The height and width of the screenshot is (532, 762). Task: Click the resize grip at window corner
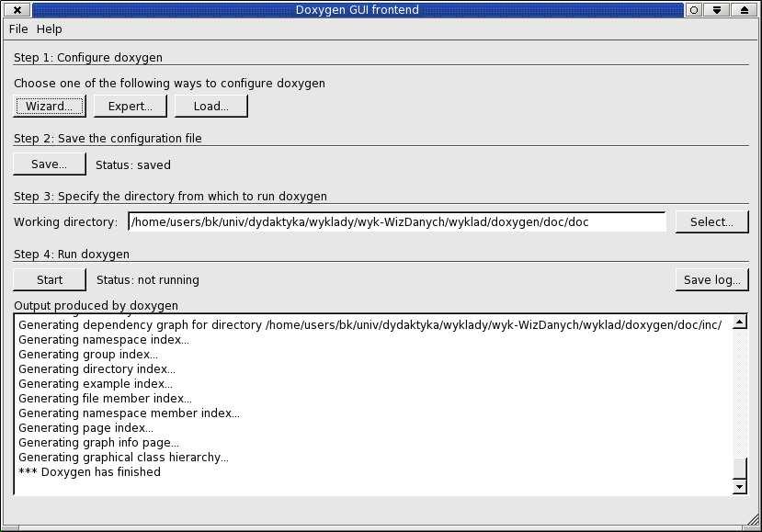[x=752, y=520]
